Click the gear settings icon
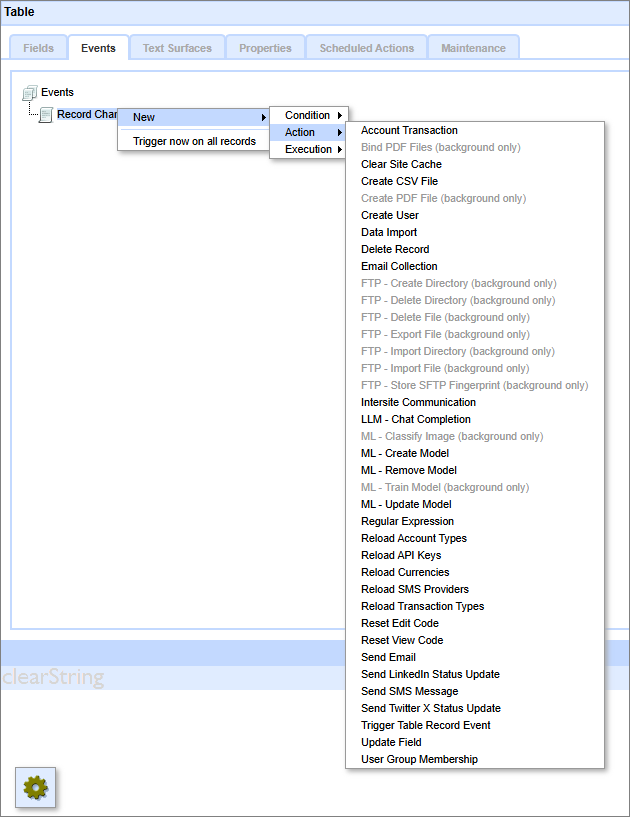This screenshot has height=817, width=630. click(x=36, y=787)
